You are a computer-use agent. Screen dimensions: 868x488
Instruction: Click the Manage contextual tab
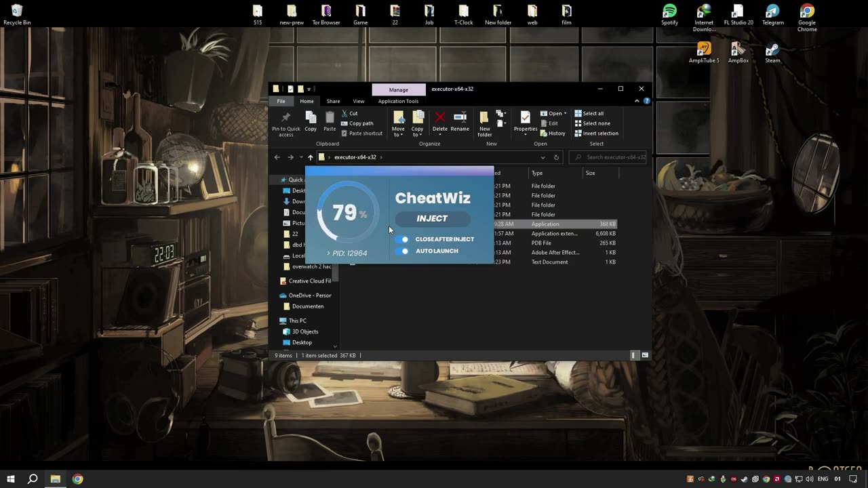(399, 89)
